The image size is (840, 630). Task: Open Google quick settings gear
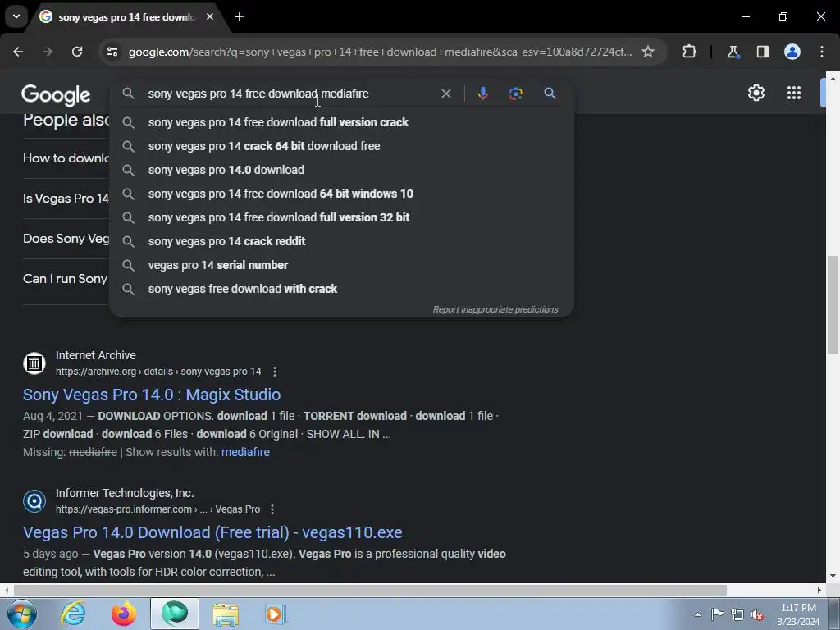tap(756, 94)
